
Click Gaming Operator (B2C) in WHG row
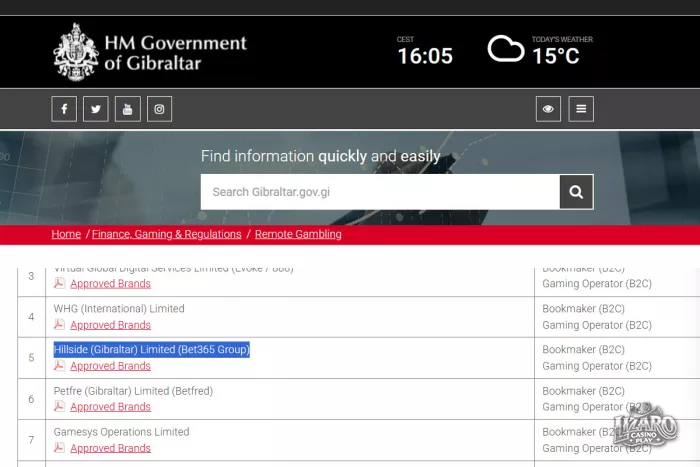tap(597, 325)
